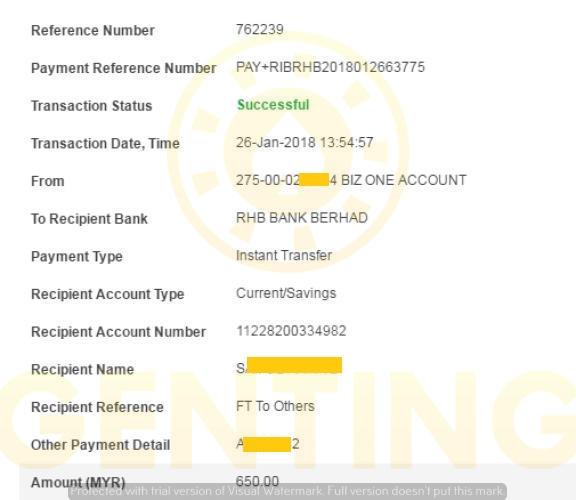Click the FT To Others reference text
576x500 pixels.
point(275,406)
